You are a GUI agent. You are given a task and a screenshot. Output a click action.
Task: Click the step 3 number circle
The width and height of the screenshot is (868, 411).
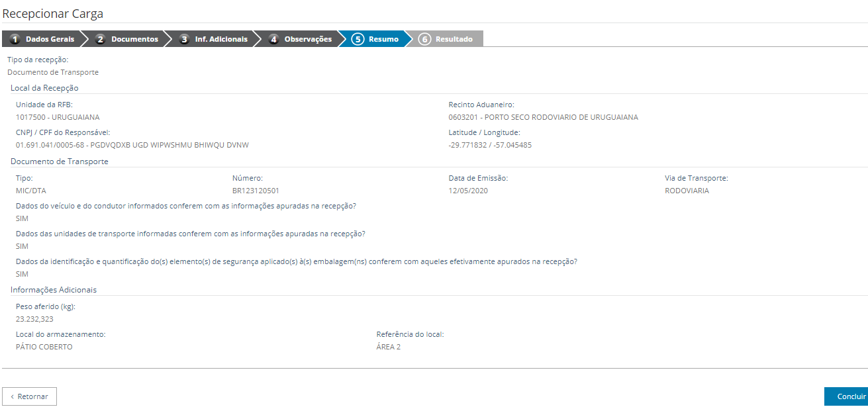click(x=185, y=39)
